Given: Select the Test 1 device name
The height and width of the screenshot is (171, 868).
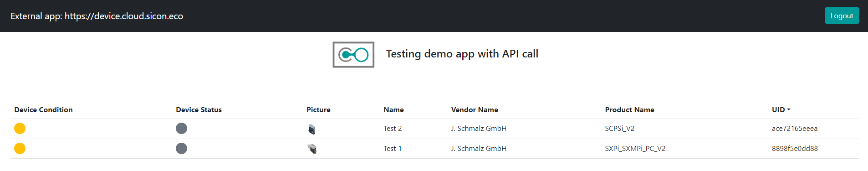Looking at the screenshot, I should pos(393,149).
